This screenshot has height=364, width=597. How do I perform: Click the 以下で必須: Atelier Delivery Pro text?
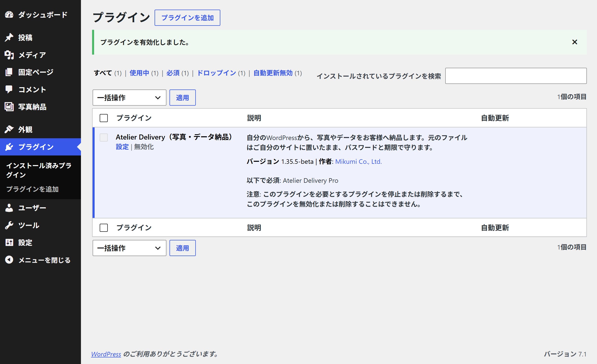[x=292, y=180]
